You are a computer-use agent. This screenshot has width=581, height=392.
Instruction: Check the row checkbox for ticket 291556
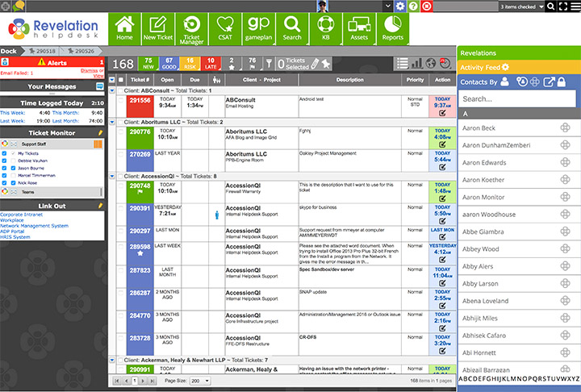(x=121, y=100)
